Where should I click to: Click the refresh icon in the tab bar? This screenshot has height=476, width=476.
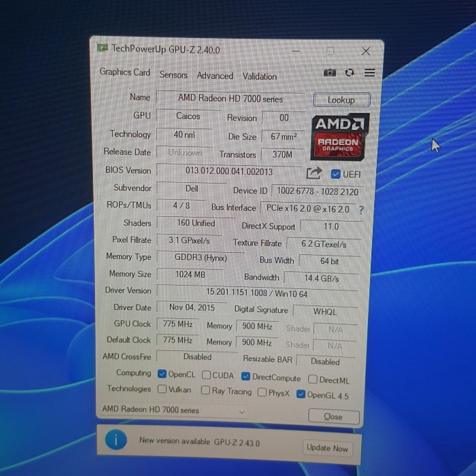coord(350,73)
